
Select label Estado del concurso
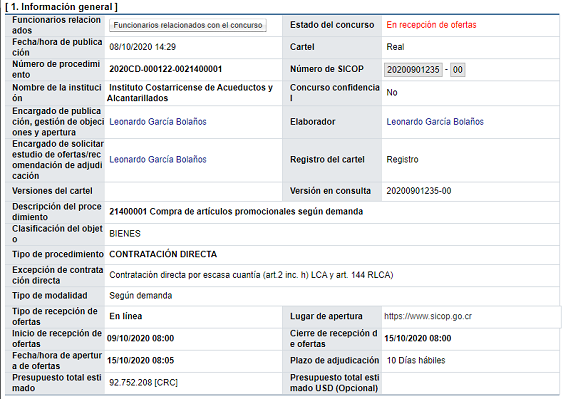[x=332, y=25]
